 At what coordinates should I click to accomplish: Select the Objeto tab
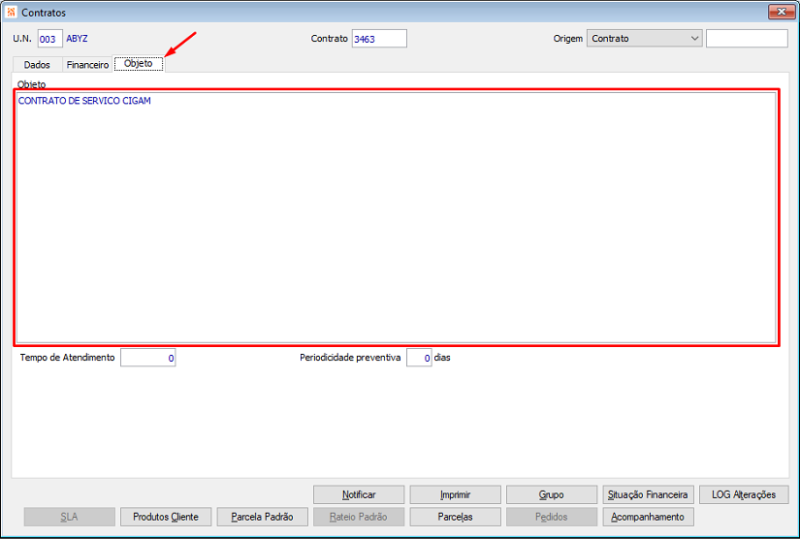[138, 64]
